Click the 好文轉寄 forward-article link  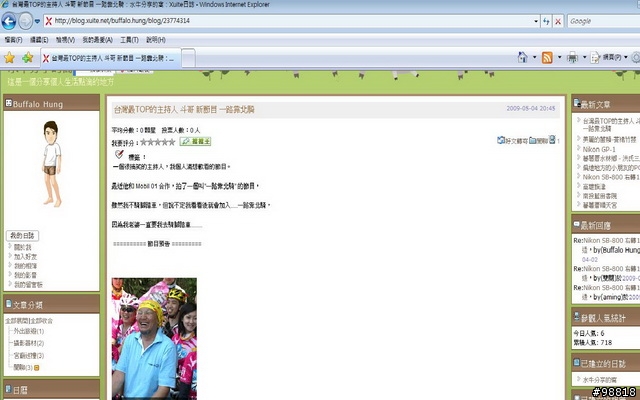[x=512, y=140]
